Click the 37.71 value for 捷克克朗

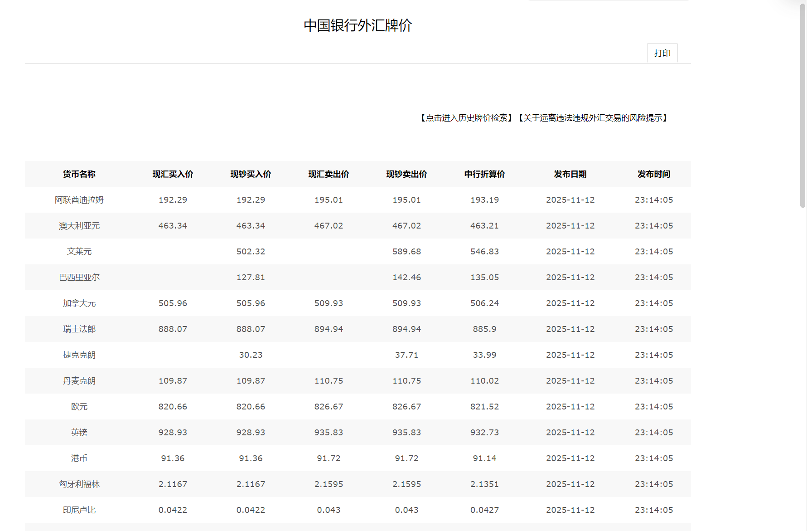tap(406, 355)
